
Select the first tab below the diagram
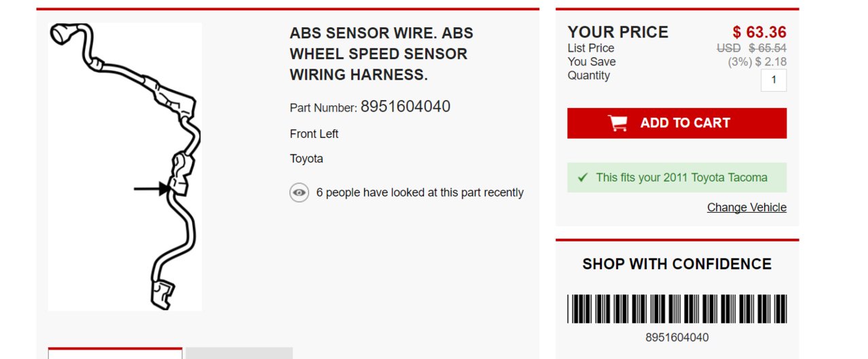(115, 353)
